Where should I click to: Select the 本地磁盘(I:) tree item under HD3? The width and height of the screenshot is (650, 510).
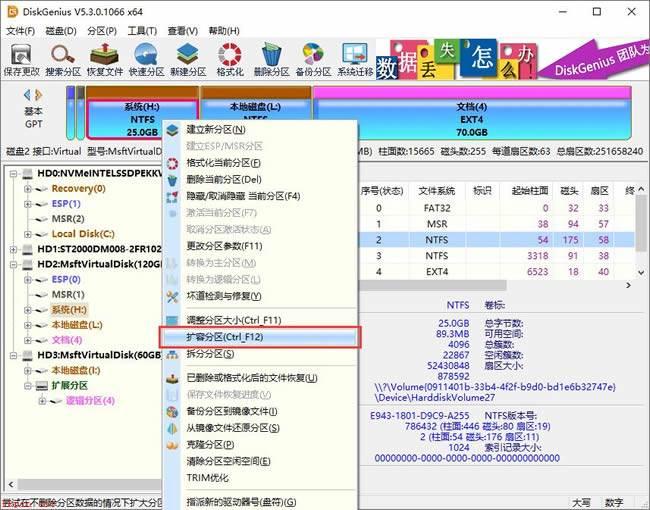(76, 371)
